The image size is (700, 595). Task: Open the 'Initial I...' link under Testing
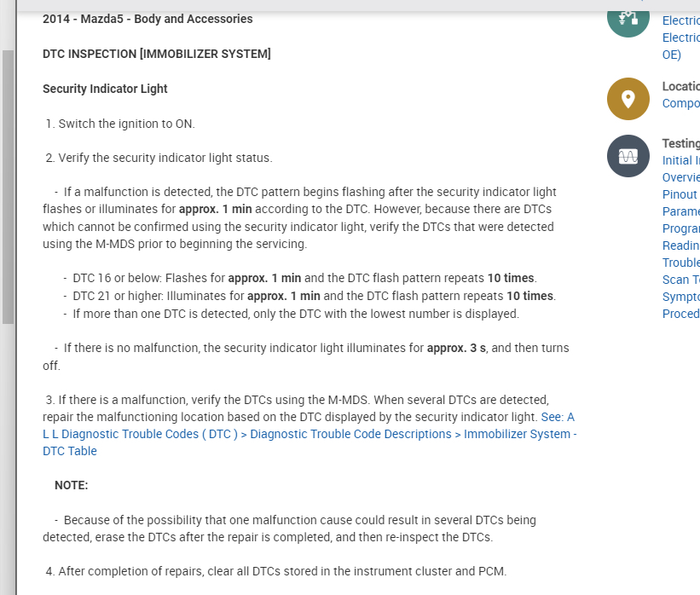681,160
